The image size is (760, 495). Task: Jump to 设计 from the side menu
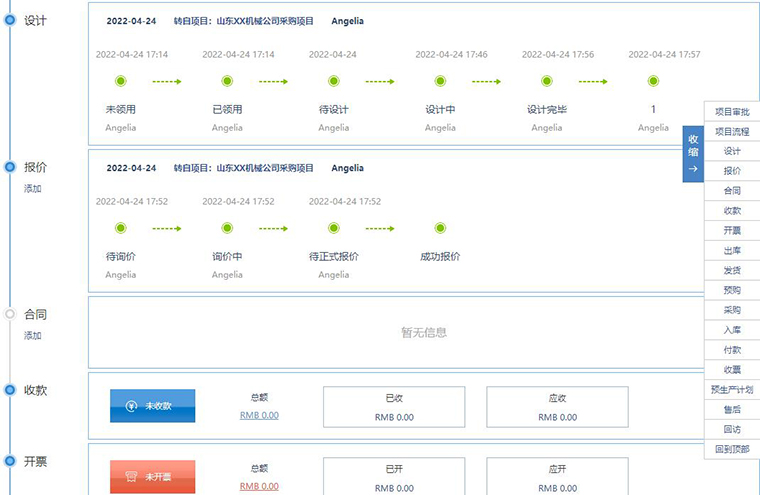(x=732, y=151)
